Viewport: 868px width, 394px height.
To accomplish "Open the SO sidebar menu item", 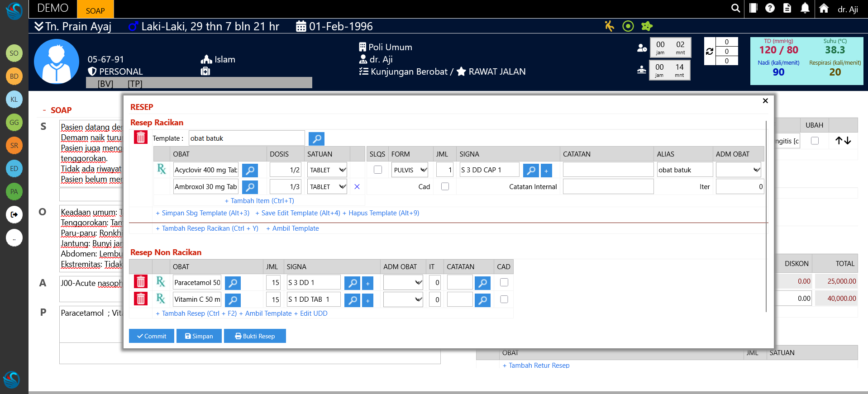I will click(x=14, y=53).
